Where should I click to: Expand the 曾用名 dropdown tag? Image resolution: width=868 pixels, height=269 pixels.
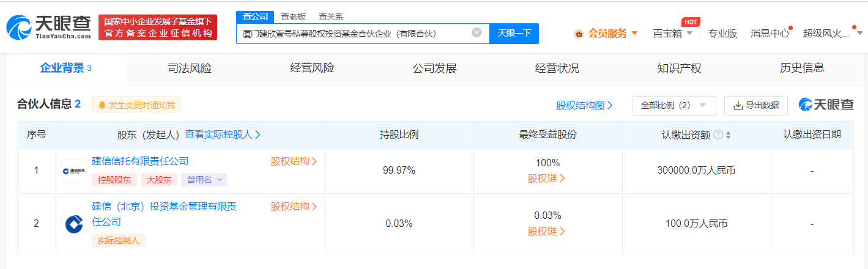204,180
